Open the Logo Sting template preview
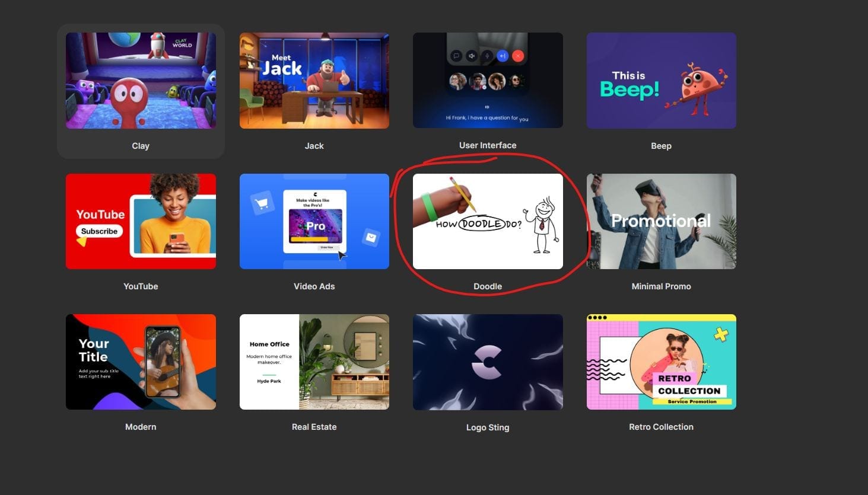Viewport: 868px width, 495px height. pos(488,362)
